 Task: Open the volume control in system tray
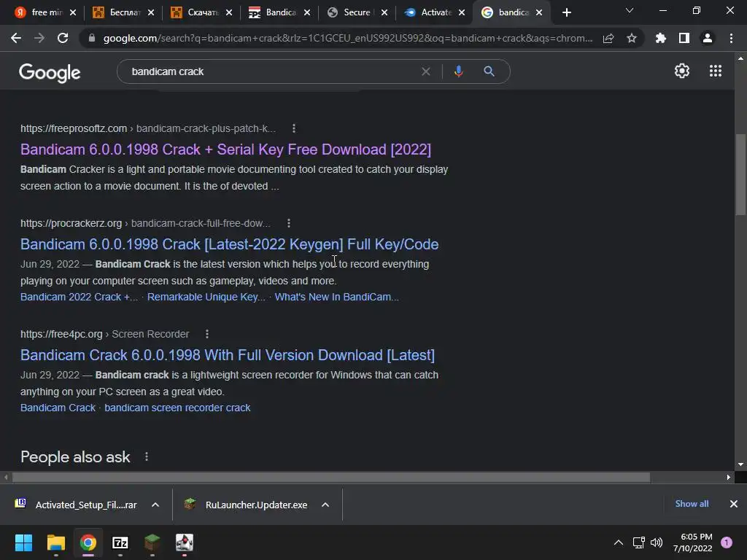(x=657, y=542)
